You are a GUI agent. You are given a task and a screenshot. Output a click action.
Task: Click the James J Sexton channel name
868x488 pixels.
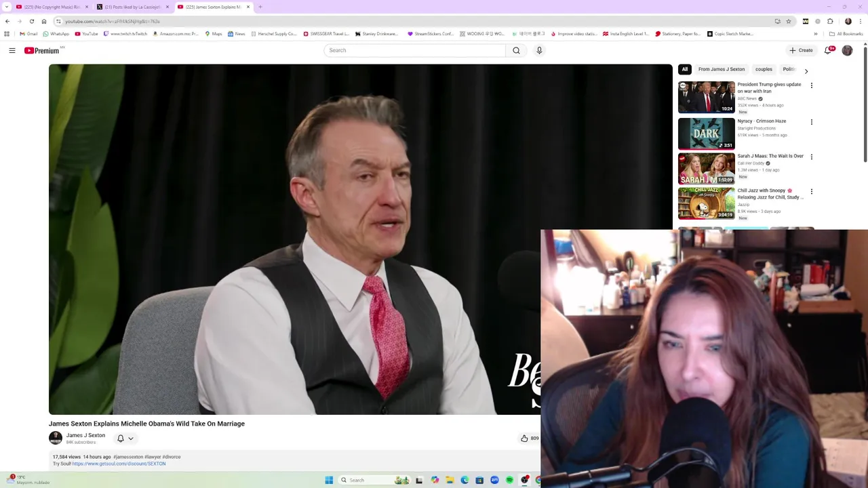coord(85,435)
